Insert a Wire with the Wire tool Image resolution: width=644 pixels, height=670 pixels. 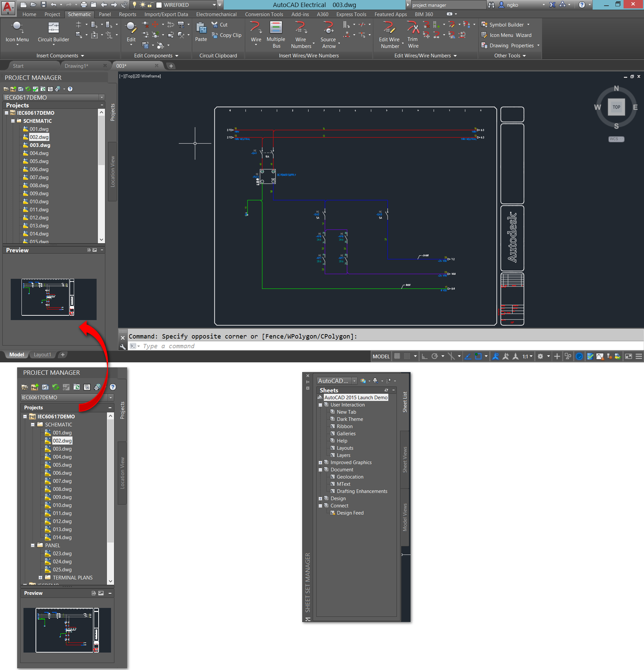coord(255,31)
